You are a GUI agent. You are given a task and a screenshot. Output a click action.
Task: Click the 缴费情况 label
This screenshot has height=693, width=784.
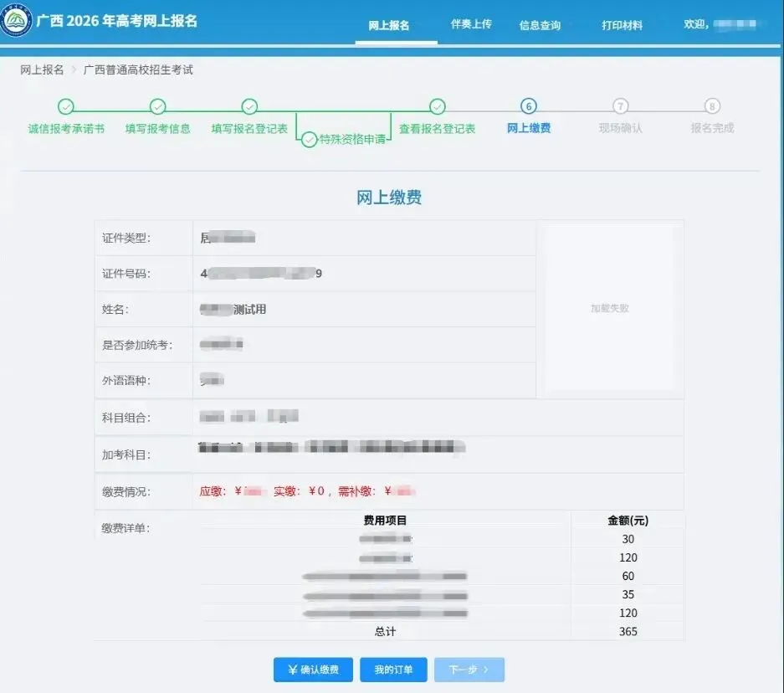(x=126, y=492)
